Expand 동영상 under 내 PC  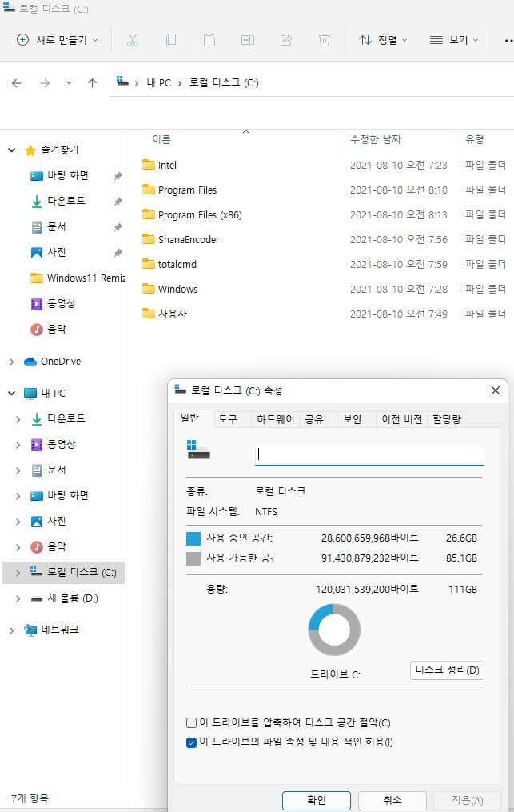coord(18,444)
